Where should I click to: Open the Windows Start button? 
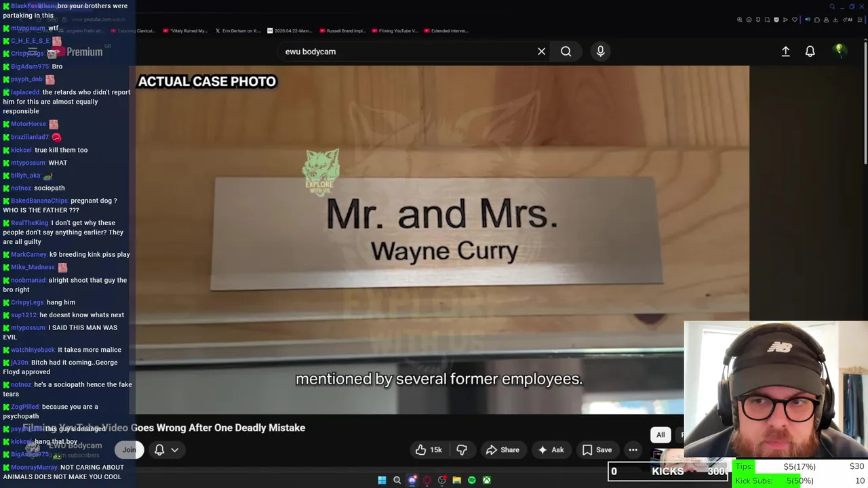382,480
